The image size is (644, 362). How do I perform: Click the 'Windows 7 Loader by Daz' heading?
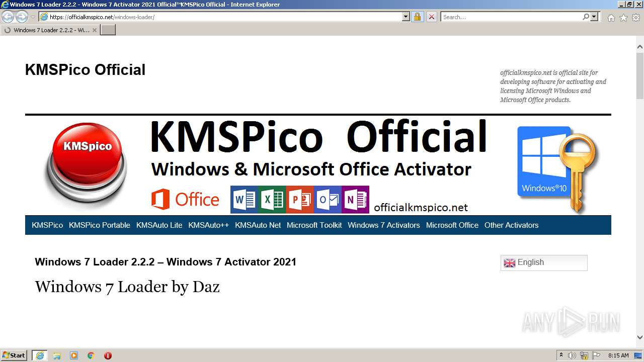[127, 287]
